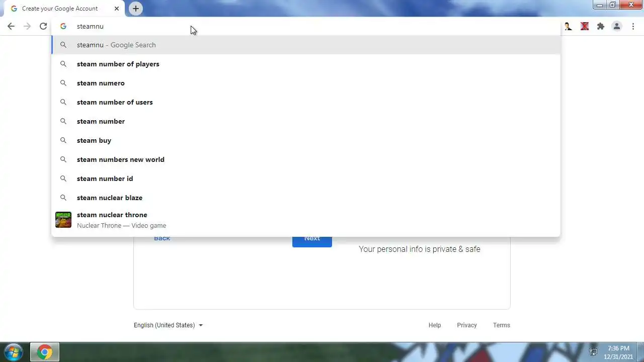
Task: Click the browser forward arrow
Action: (x=27, y=26)
